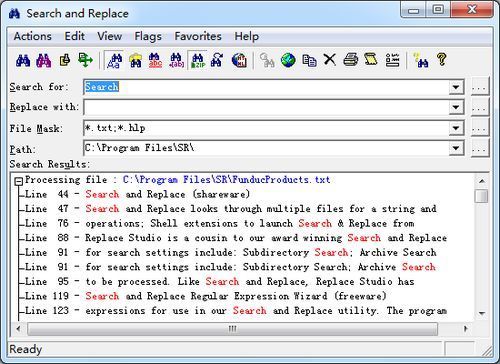Select result row Line 95
Image resolution: width=500 pixels, height=364 pixels.
point(219,282)
